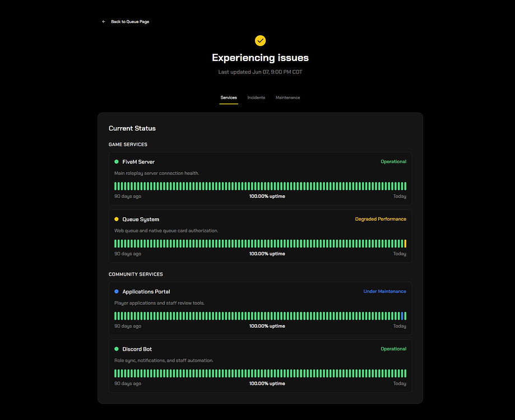Click 90 days ago under Applications Portal

[128, 326]
